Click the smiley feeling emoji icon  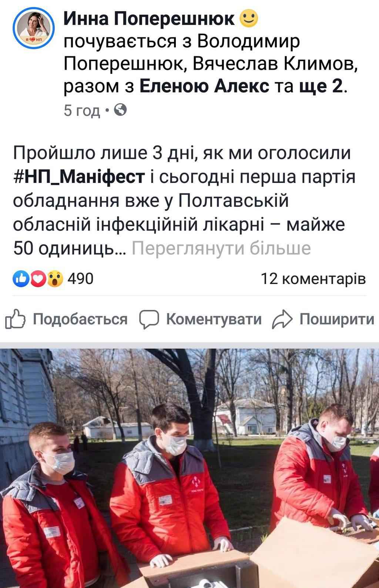249,19
